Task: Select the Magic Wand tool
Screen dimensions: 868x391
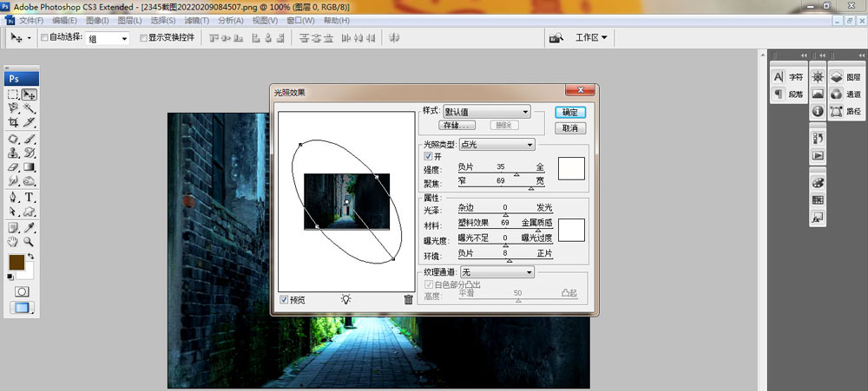Action: click(x=30, y=108)
